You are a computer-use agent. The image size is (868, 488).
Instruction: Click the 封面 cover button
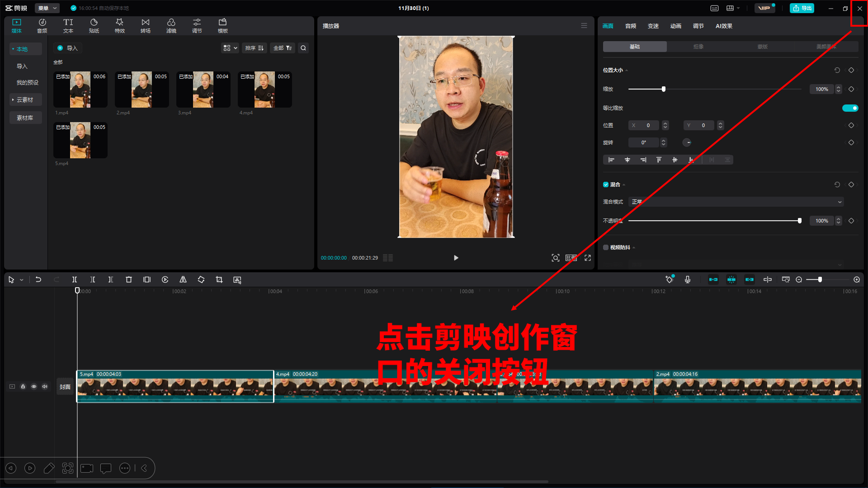[x=65, y=387]
